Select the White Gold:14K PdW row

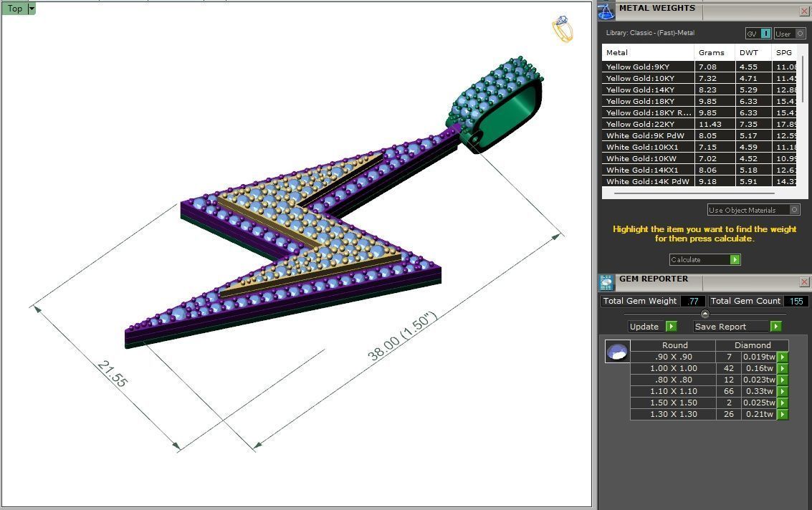(699, 181)
